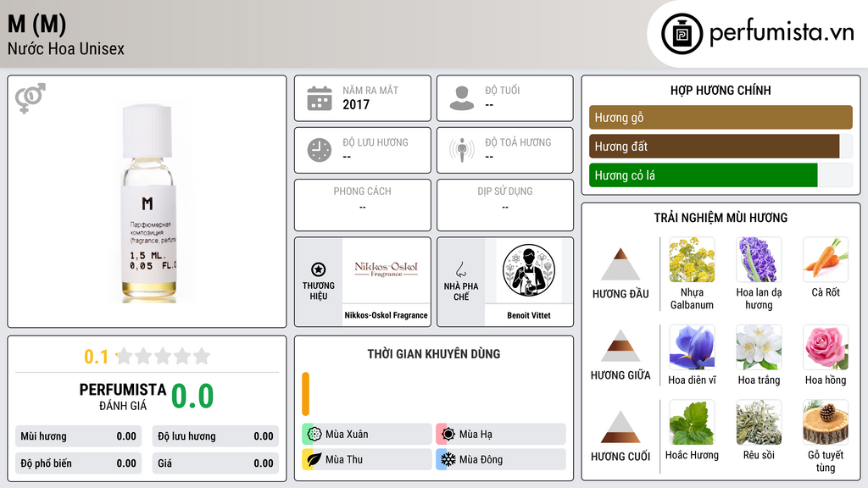
Task: Click the Độ phổ biến 0.00 score row
Action: pyautogui.click(x=78, y=463)
